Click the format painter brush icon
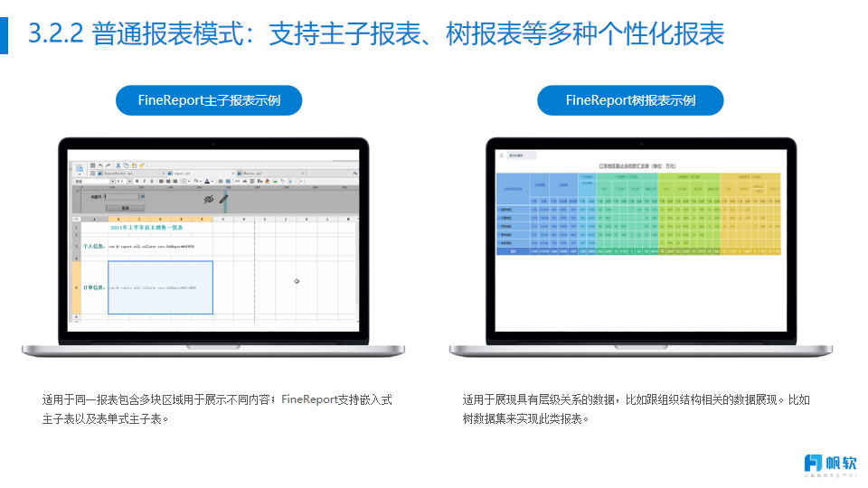The width and height of the screenshot is (868, 488). [x=142, y=165]
